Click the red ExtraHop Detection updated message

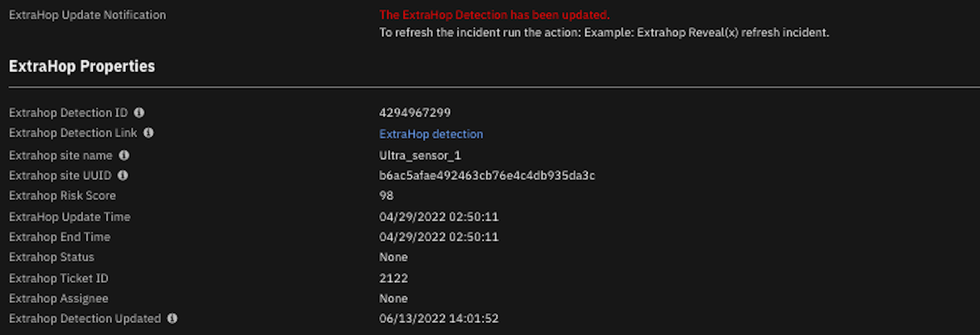click(494, 15)
